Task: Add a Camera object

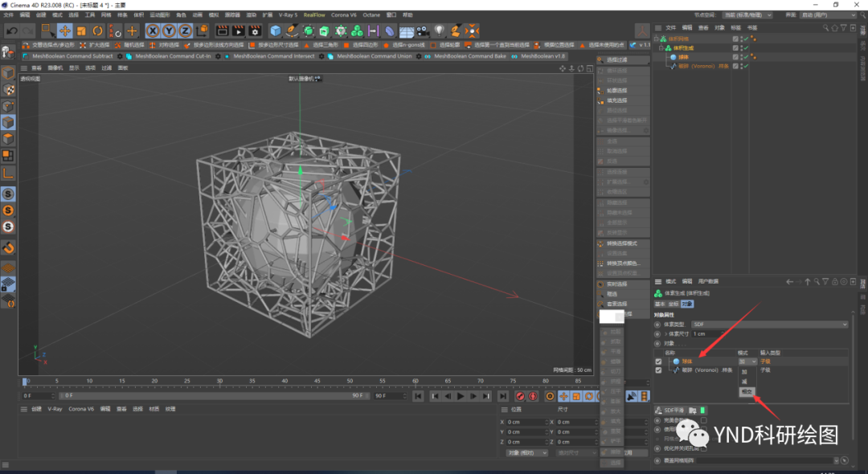Action: click(423, 31)
